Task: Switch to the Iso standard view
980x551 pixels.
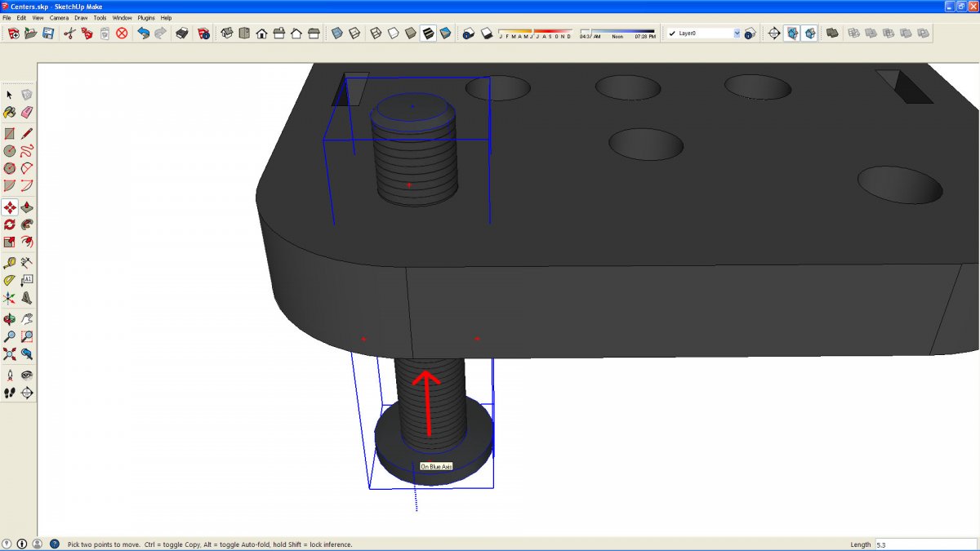Action: (x=226, y=33)
